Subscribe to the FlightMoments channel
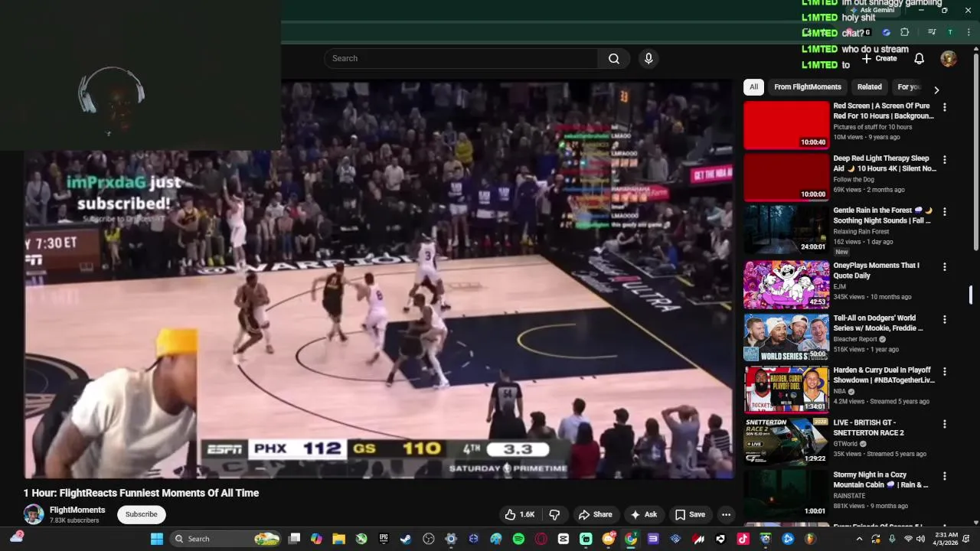Image resolution: width=980 pixels, height=551 pixels. coord(142,514)
